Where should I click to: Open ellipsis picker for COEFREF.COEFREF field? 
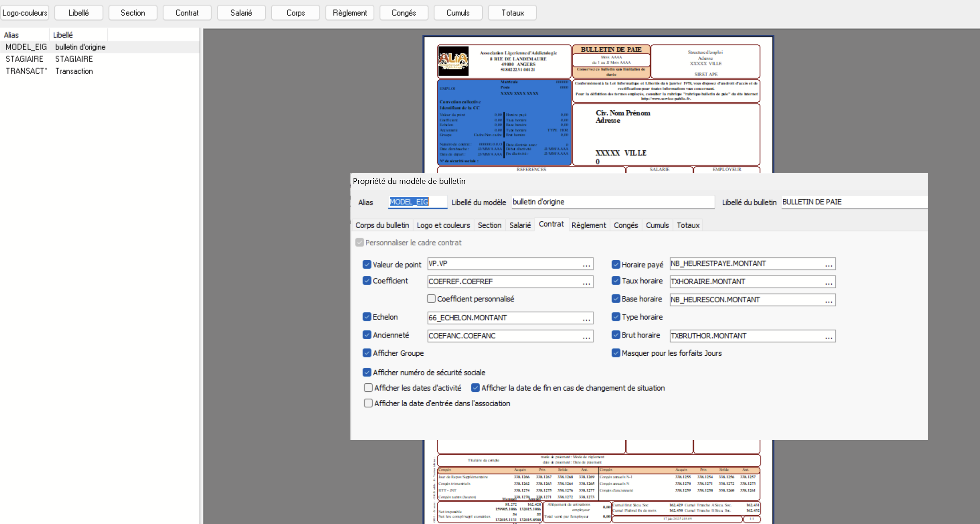(x=587, y=282)
